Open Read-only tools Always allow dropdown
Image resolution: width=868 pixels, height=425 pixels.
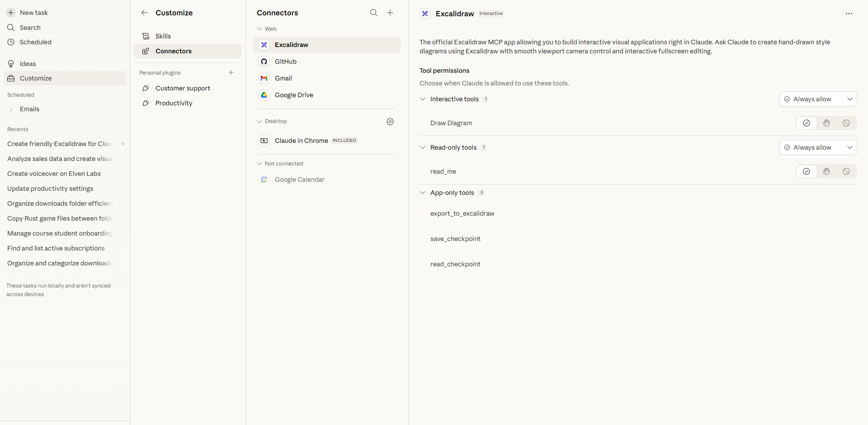tap(818, 147)
